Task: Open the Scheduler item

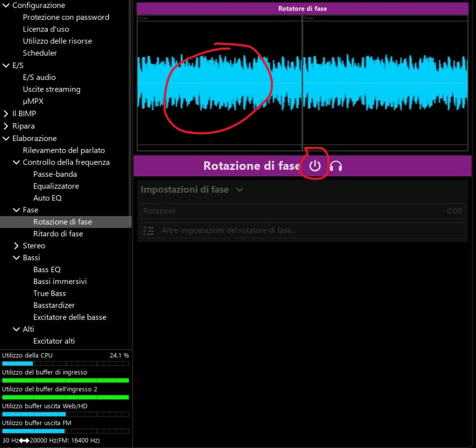Action: pyautogui.click(x=40, y=53)
